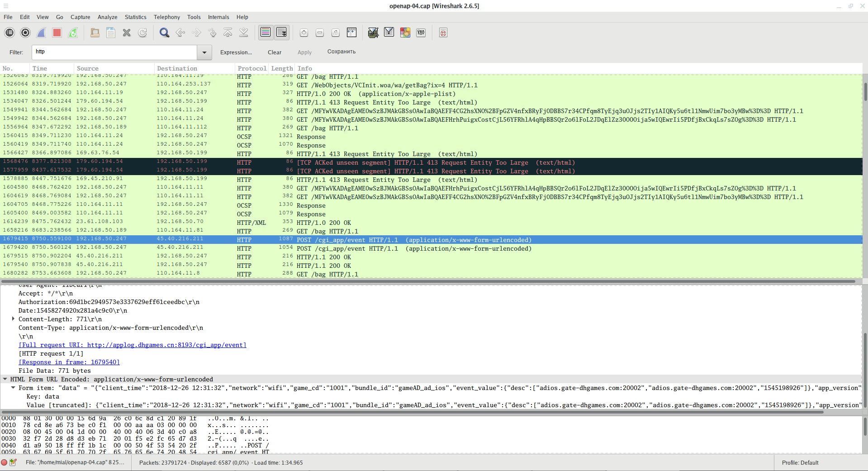The width and height of the screenshot is (868, 471).
Task: Expand the Content-Length header field
Action: click(13, 319)
